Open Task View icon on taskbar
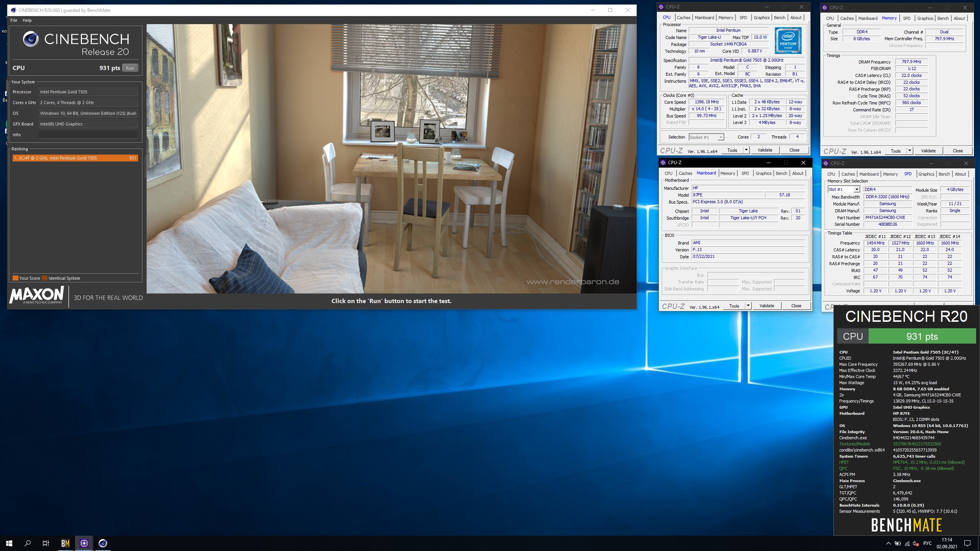 click(x=46, y=543)
